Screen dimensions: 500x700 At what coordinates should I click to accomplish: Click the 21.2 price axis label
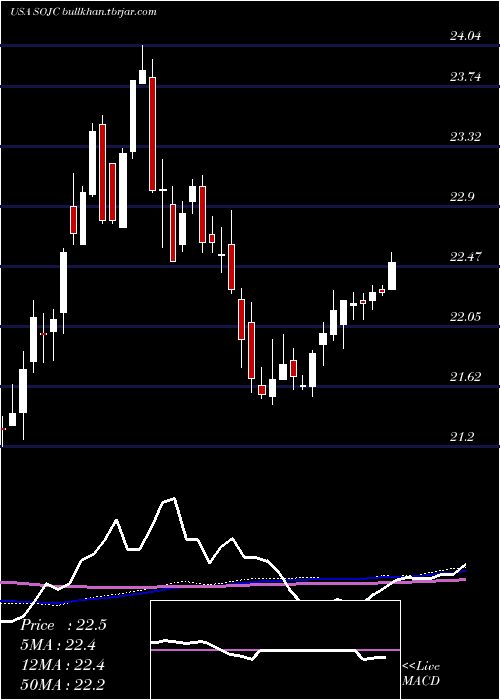click(462, 437)
